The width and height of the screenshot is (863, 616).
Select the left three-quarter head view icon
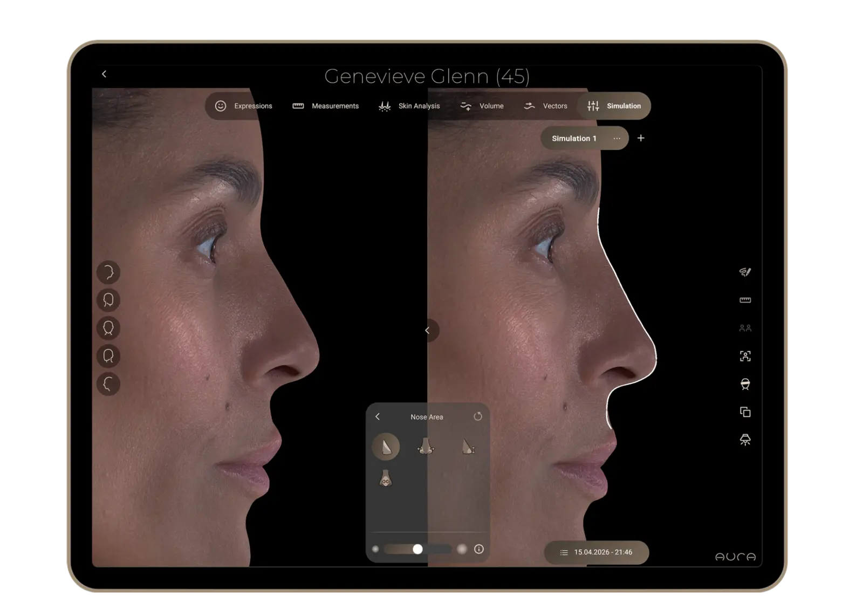click(108, 356)
